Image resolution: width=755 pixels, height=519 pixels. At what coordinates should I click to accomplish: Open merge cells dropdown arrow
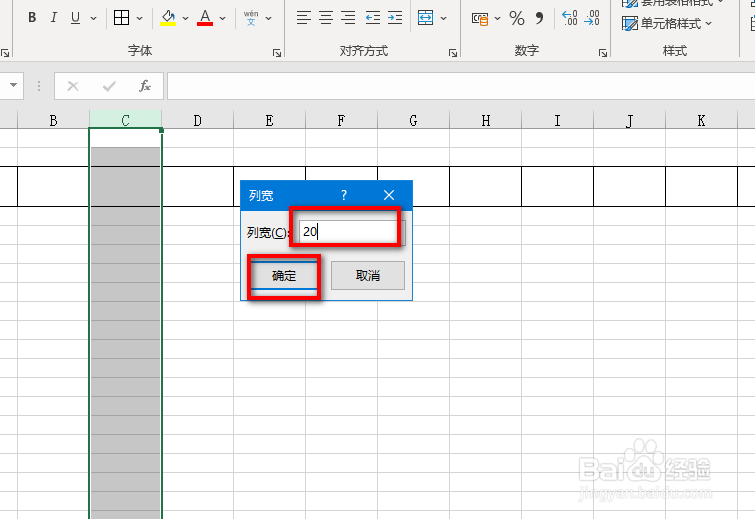tap(443, 18)
